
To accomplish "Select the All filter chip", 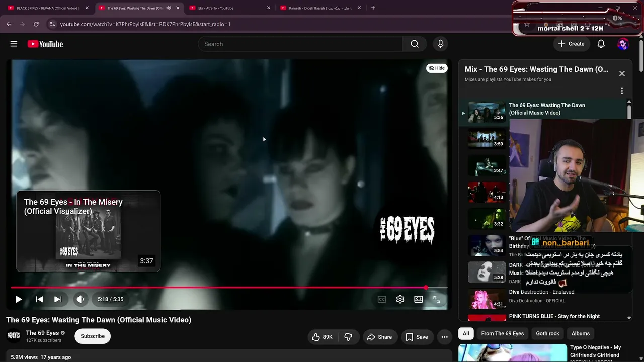I will tap(466, 333).
